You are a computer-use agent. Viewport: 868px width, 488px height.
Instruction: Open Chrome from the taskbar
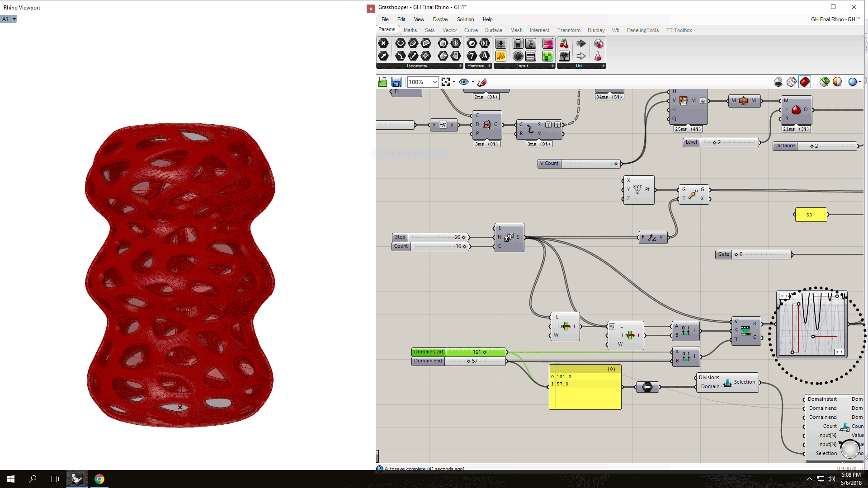point(99,479)
